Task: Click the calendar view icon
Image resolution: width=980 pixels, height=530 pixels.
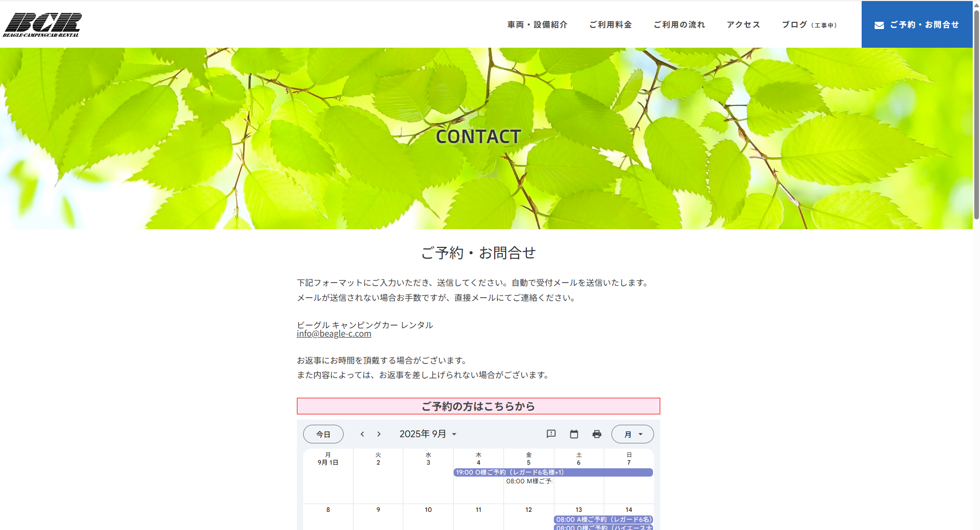Action: 574,434
